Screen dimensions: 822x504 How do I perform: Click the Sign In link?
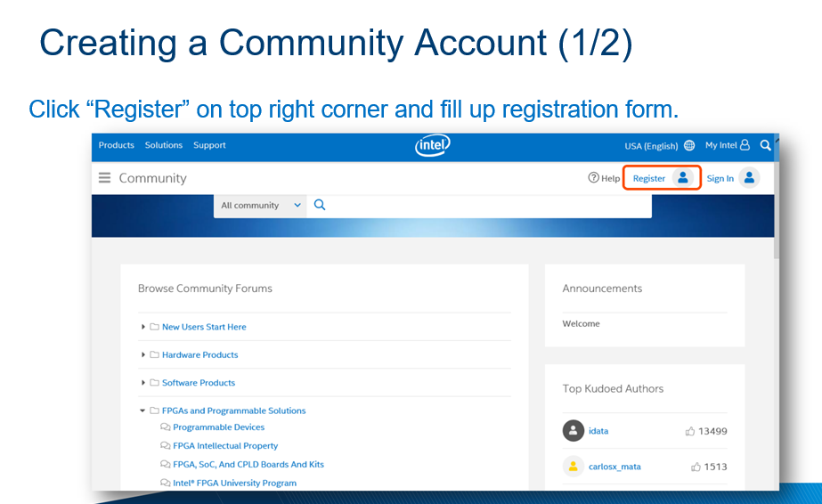(720, 179)
